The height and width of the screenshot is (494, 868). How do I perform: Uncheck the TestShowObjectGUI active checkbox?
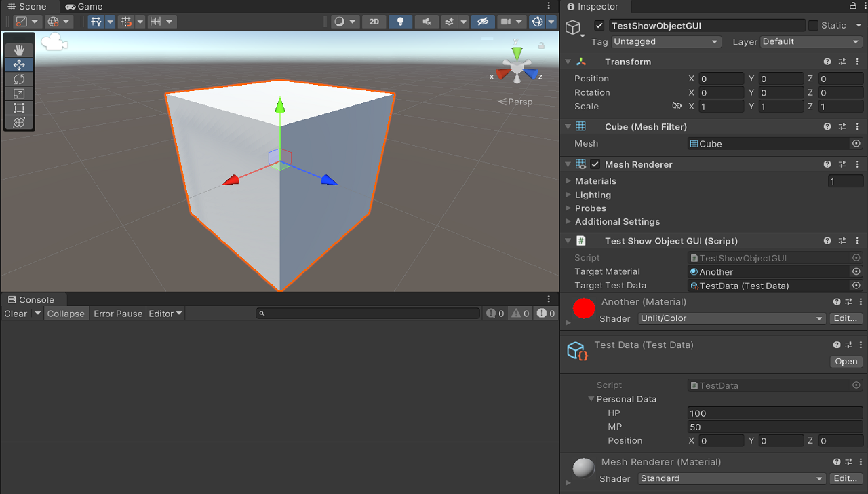[x=599, y=26]
